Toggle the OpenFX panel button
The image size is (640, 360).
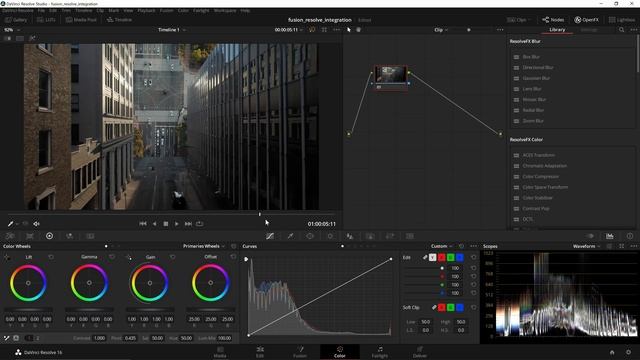587,20
